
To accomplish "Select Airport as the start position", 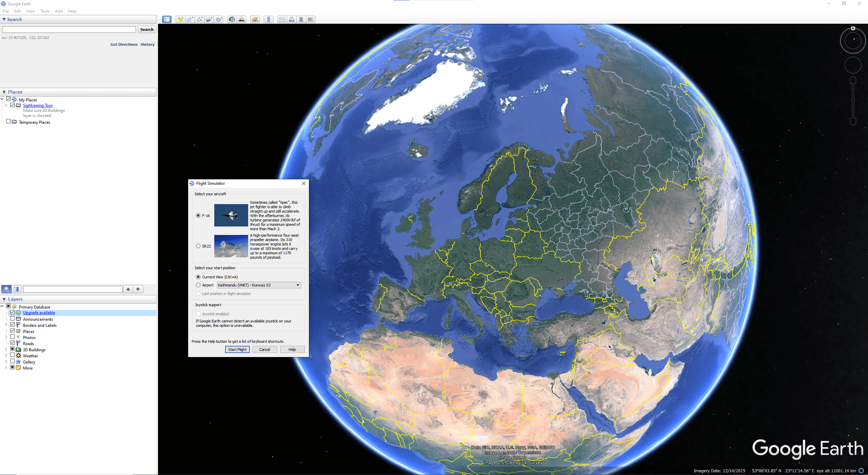I will click(x=198, y=285).
